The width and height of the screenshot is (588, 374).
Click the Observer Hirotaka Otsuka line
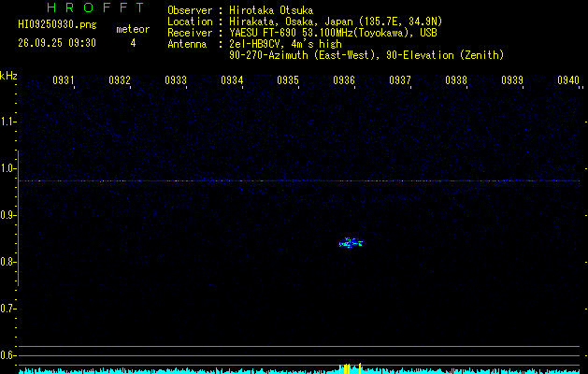click(240, 10)
